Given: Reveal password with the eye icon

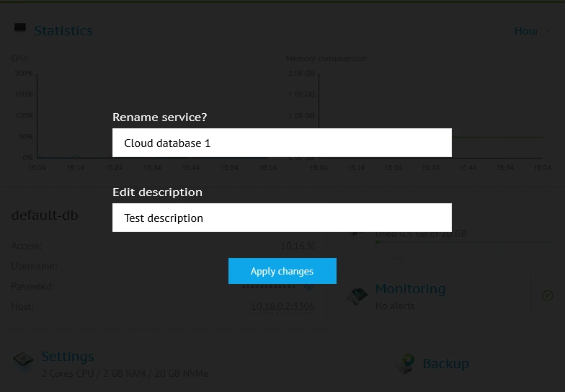Looking at the screenshot, I should coord(309,287).
